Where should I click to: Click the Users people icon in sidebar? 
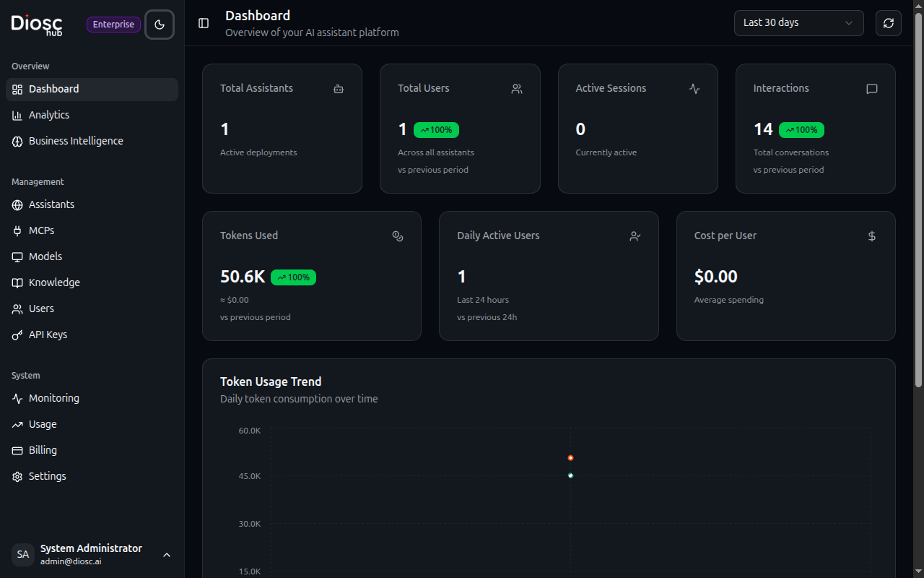click(17, 308)
